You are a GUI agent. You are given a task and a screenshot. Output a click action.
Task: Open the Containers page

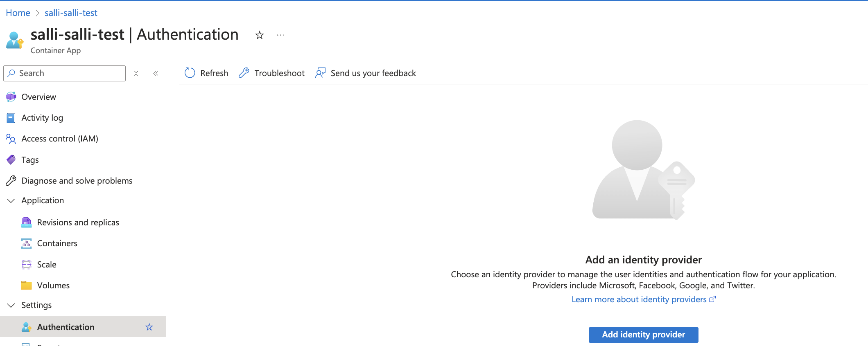coord(57,243)
